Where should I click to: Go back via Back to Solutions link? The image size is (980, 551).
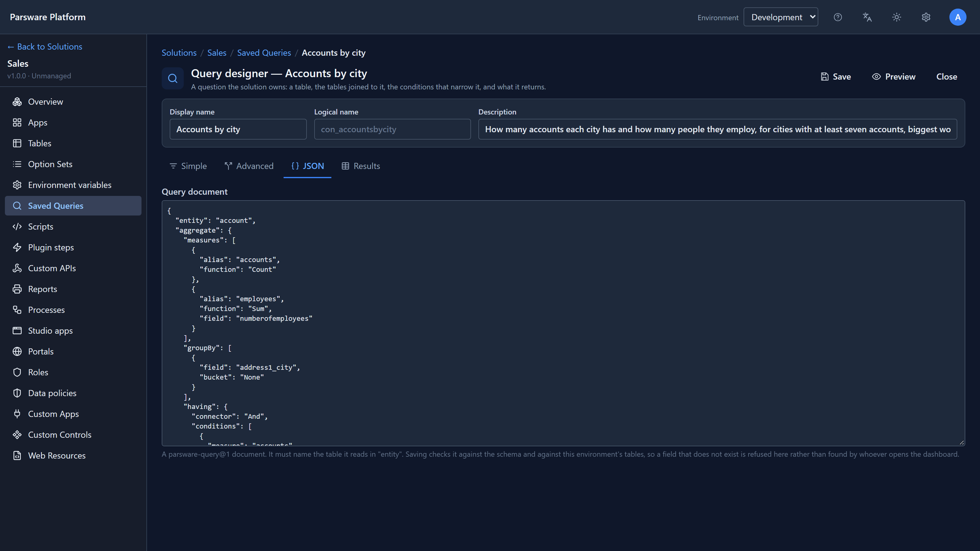click(x=44, y=47)
